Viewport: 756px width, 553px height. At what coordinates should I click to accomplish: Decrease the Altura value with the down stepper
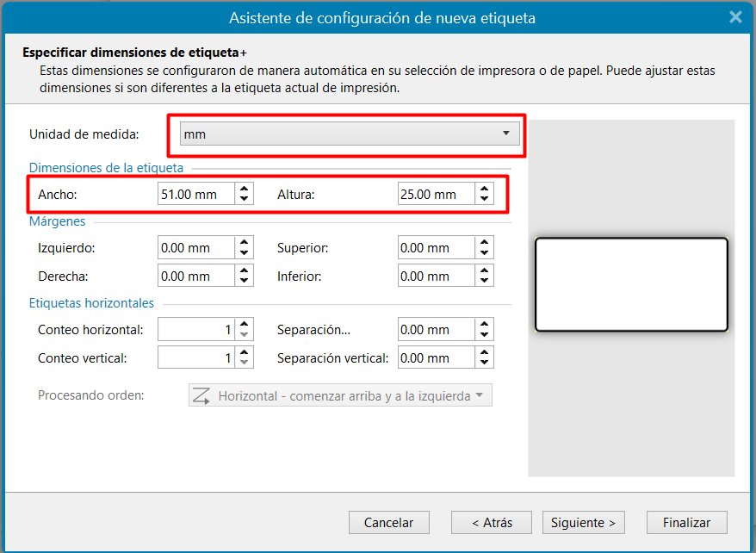486,198
